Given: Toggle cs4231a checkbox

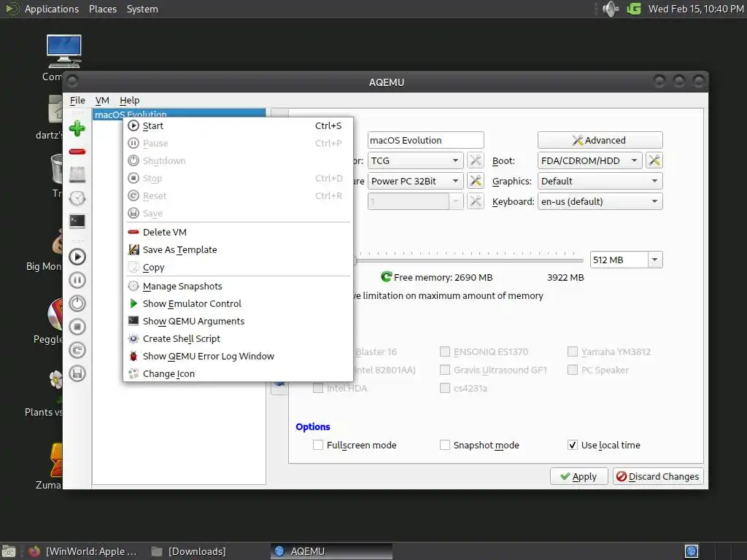Looking at the screenshot, I should pos(444,388).
